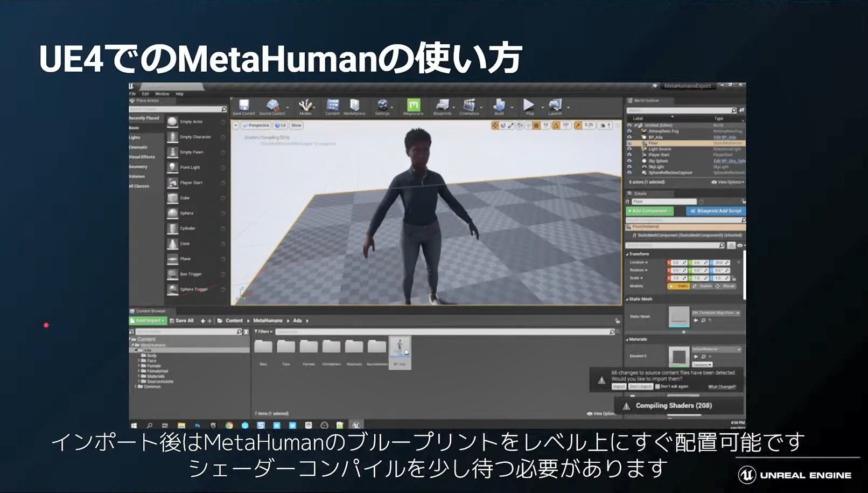Click the Blueprint/Add Script button
The image size is (868, 493).
(716, 211)
